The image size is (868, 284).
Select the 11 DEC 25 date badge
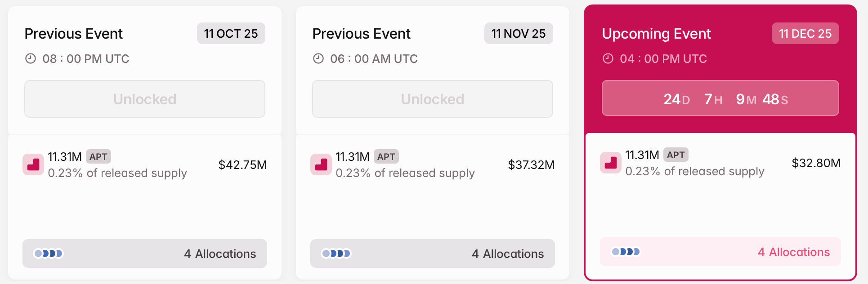805,33
